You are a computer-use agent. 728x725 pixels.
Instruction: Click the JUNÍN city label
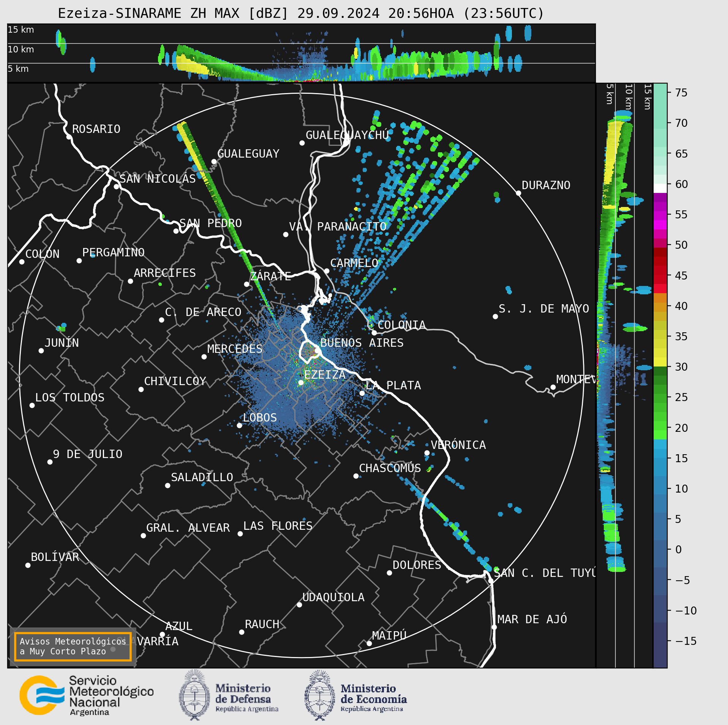point(62,343)
